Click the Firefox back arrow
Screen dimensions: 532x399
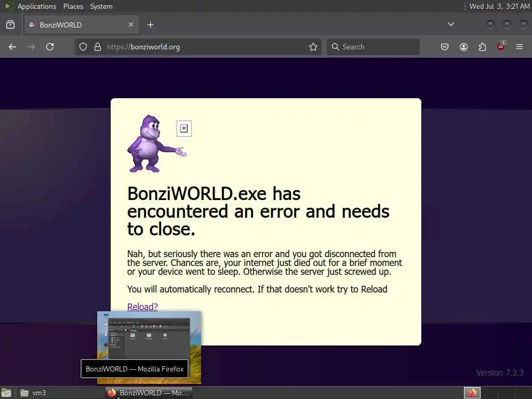(x=12, y=47)
